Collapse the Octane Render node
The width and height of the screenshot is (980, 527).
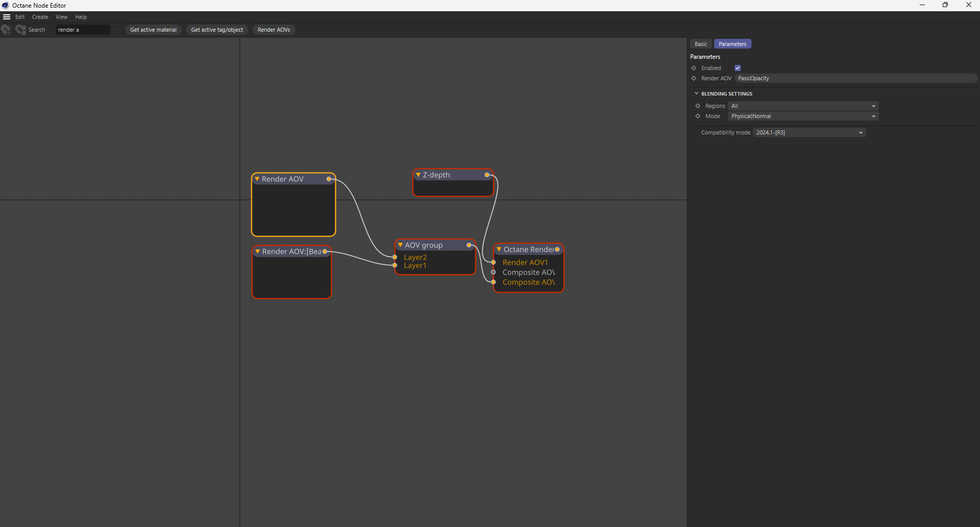click(499, 249)
